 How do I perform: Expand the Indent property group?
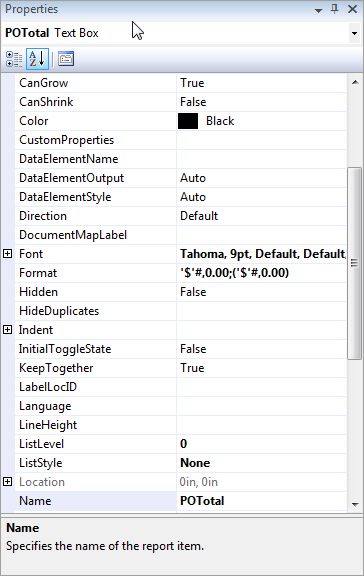point(7,330)
